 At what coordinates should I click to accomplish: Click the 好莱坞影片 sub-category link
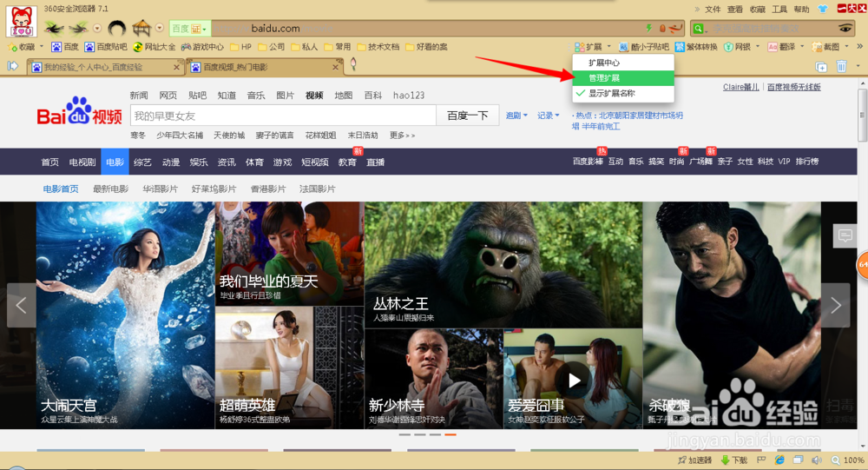(214, 189)
